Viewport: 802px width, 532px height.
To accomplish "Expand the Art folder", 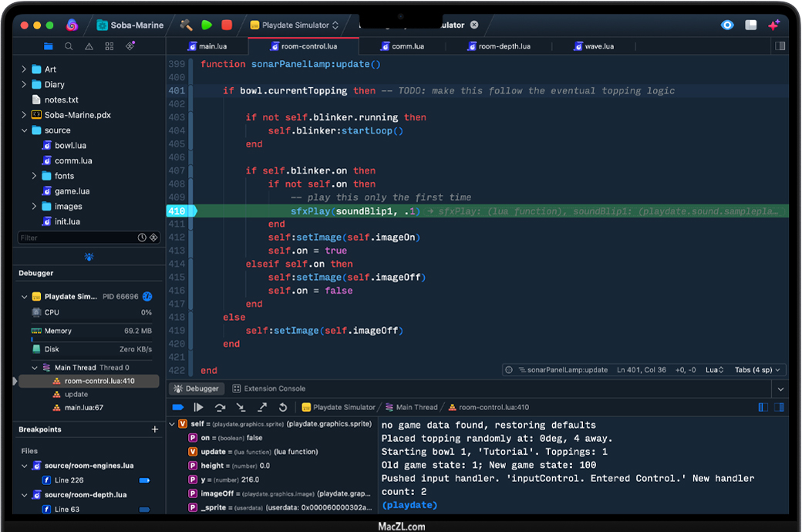I will point(24,69).
